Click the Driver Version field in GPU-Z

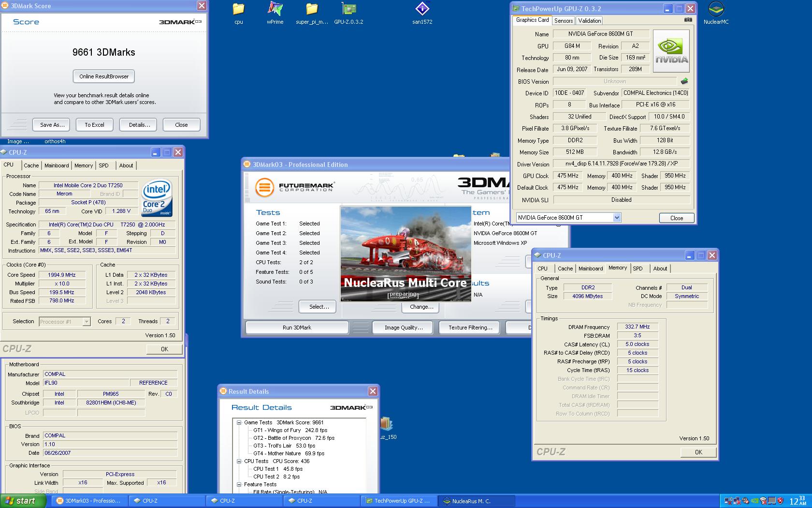pos(621,164)
